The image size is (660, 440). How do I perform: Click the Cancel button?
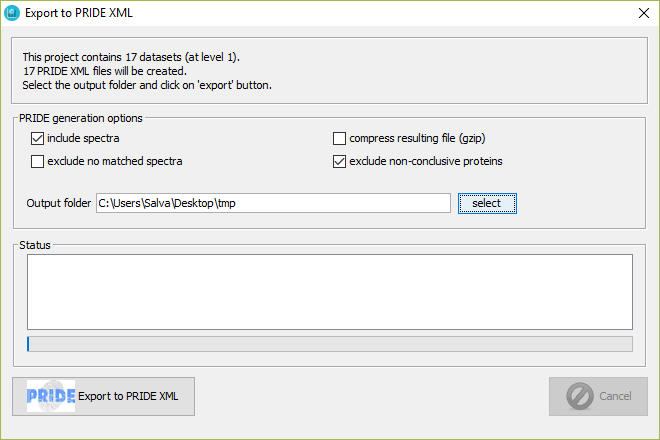click(598, 396)
